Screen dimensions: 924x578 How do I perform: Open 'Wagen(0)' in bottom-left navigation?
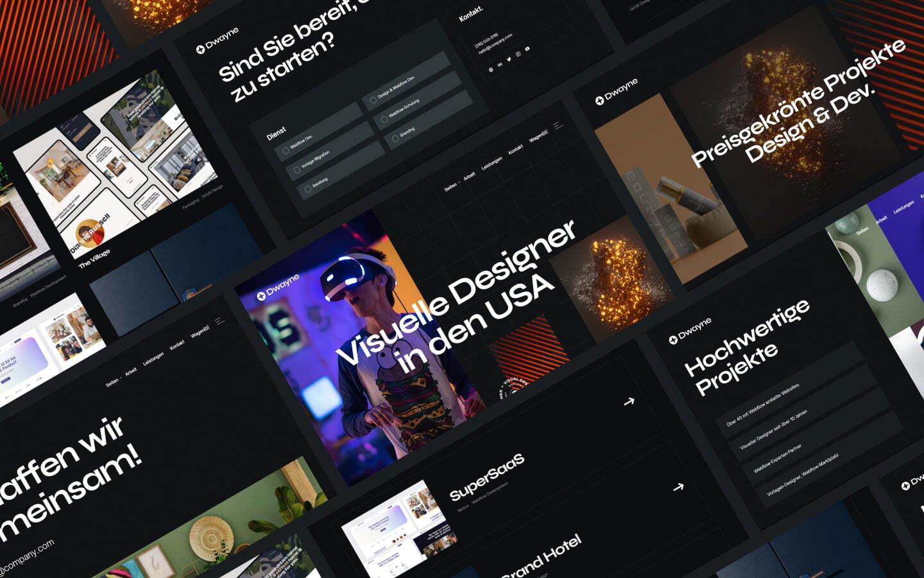[x=200, y=331]
